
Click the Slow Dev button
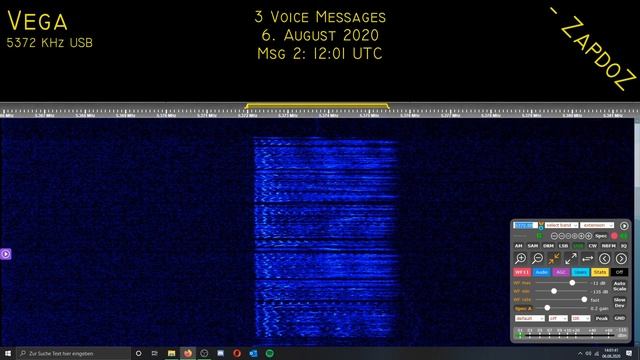coord(620,302)
